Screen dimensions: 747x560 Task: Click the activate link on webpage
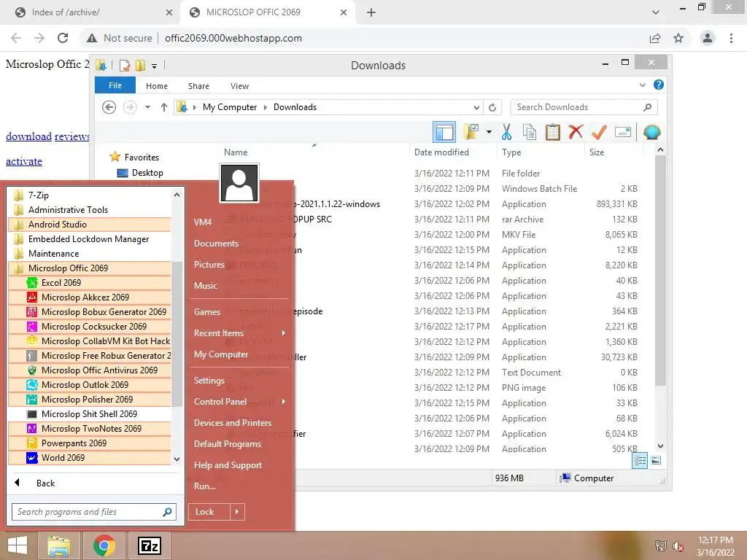coord(24,161)
